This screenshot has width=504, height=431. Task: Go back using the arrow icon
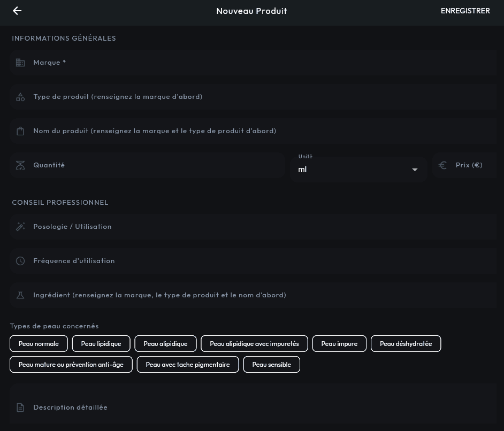(17, 11)
